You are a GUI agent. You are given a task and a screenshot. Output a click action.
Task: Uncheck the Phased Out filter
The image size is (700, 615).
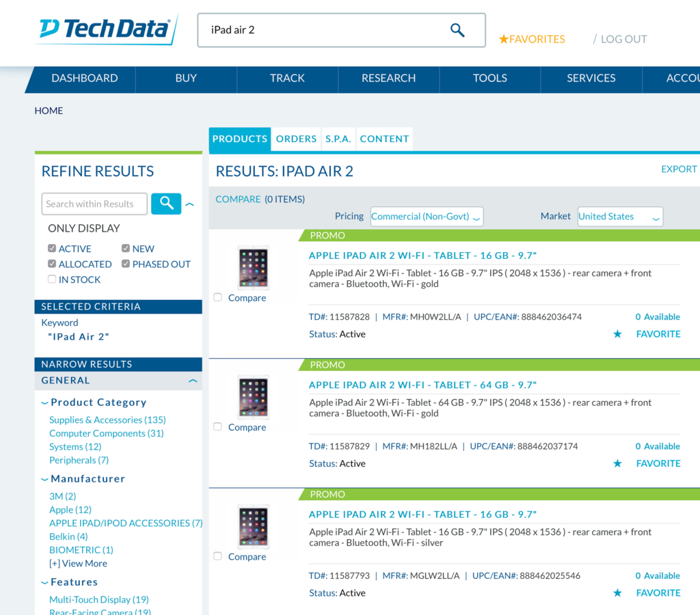(x=126, y=264)
